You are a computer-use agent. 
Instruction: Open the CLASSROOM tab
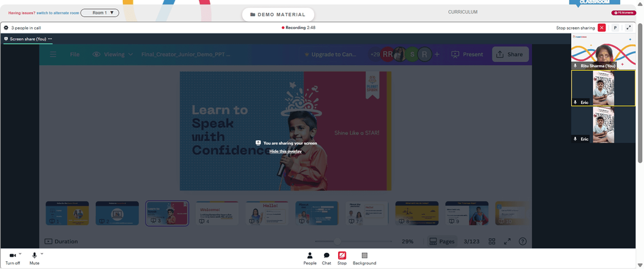[x=594, y=3]
